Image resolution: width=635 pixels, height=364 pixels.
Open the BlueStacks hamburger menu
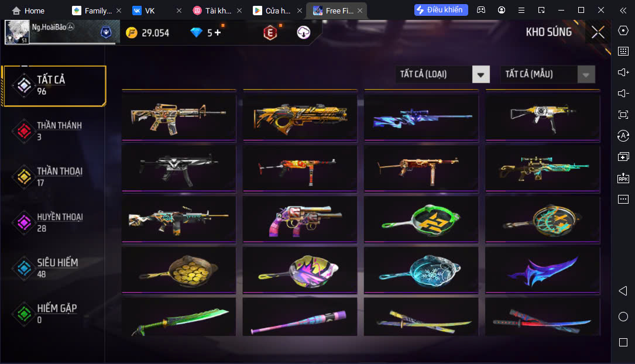click(x=521, y=10)
